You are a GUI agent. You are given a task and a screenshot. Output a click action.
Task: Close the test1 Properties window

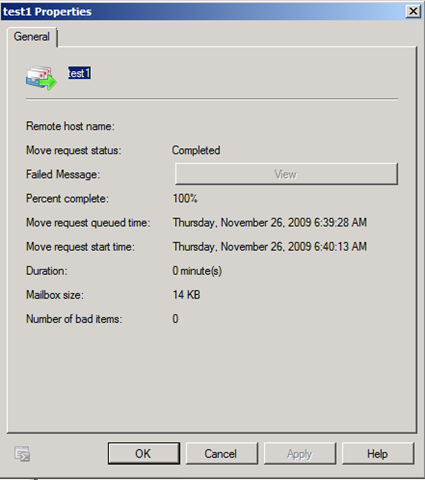pyautogui.click(x=413, y=11)
